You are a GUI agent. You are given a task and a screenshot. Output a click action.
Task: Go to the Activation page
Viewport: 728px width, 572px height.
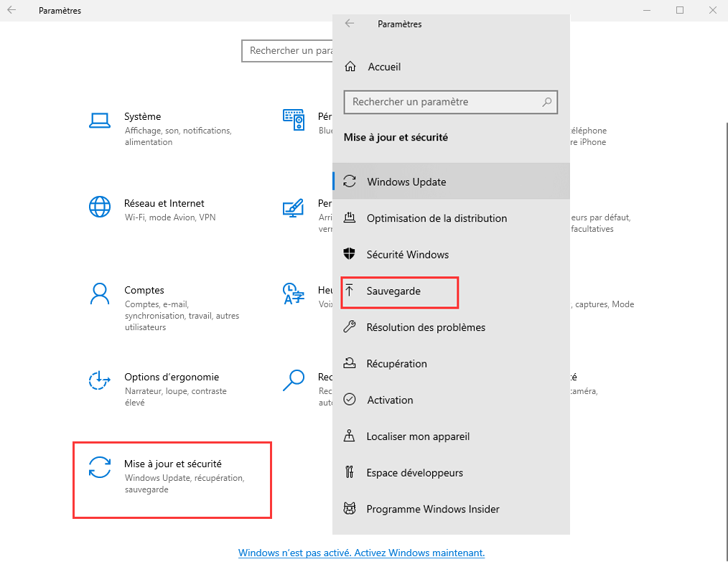[390, 400]
